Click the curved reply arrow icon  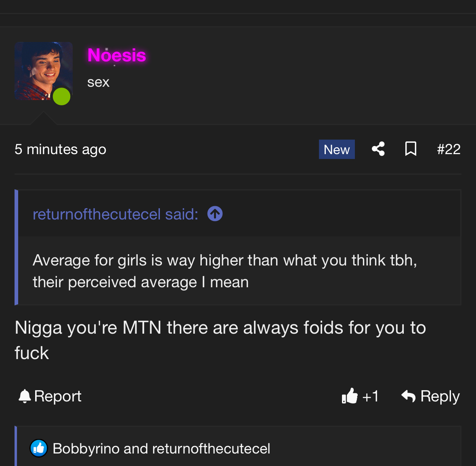pos(408,396)
